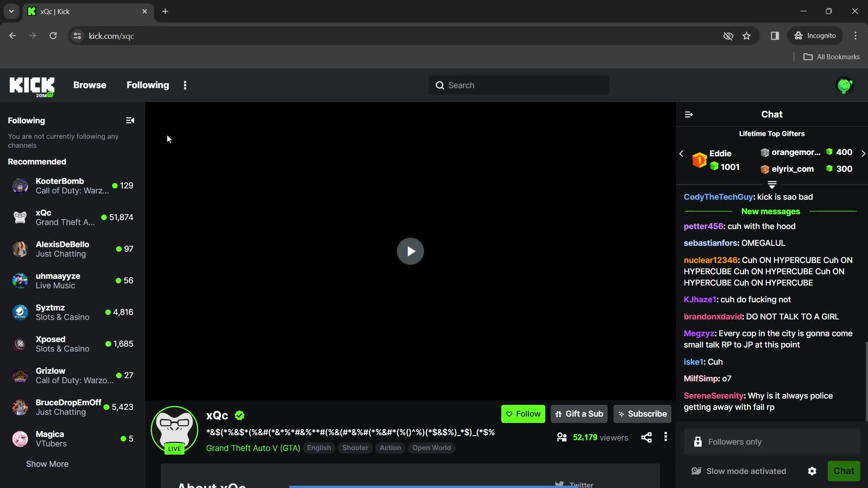Show previous top gifters with left chevron

681,154
